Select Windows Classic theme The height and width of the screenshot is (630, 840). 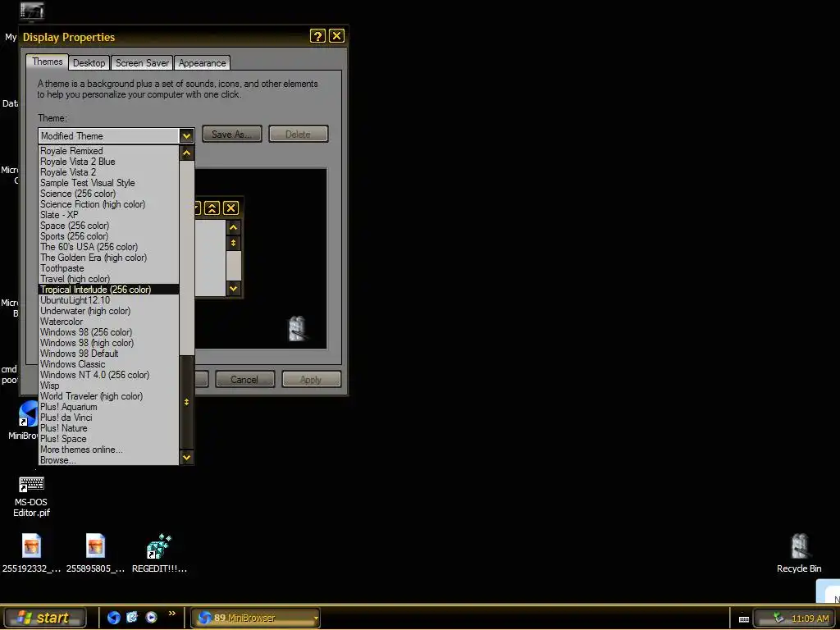[x=109, y=364]
